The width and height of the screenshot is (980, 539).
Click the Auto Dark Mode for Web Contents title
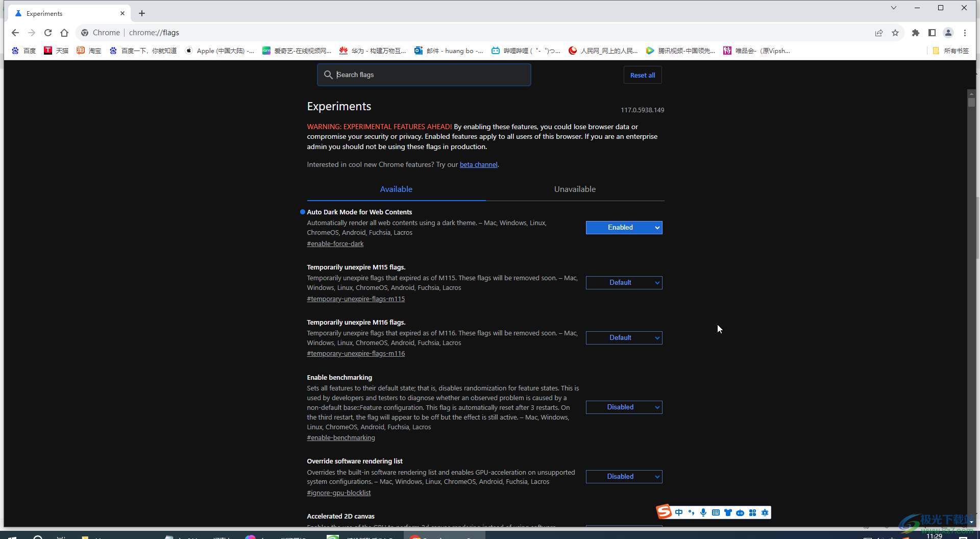point(359,212)
